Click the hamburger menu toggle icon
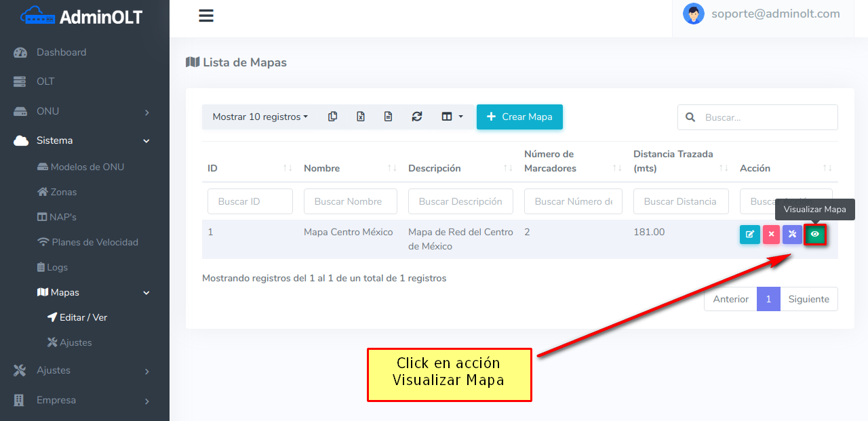The height and width of the screenshot is (421, 868). [x=206, y=16]
